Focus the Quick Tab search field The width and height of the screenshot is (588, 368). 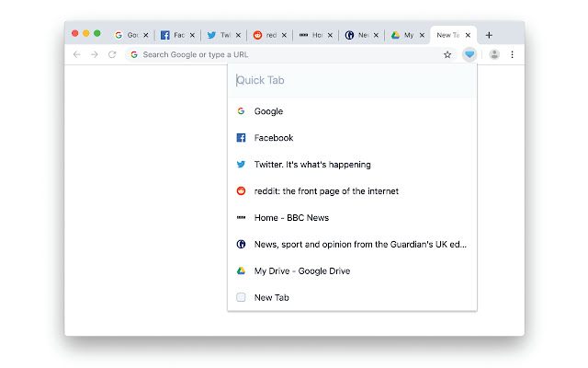coord(352,80)
